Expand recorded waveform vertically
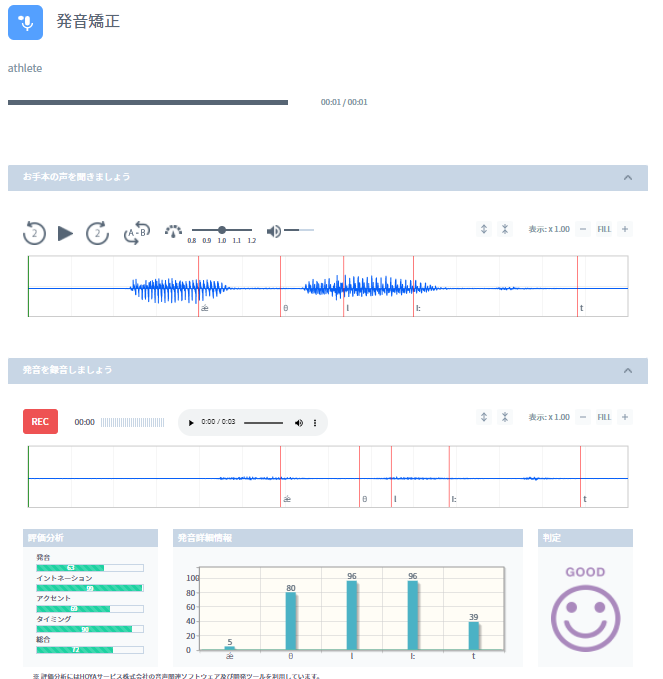 point(484,417)
